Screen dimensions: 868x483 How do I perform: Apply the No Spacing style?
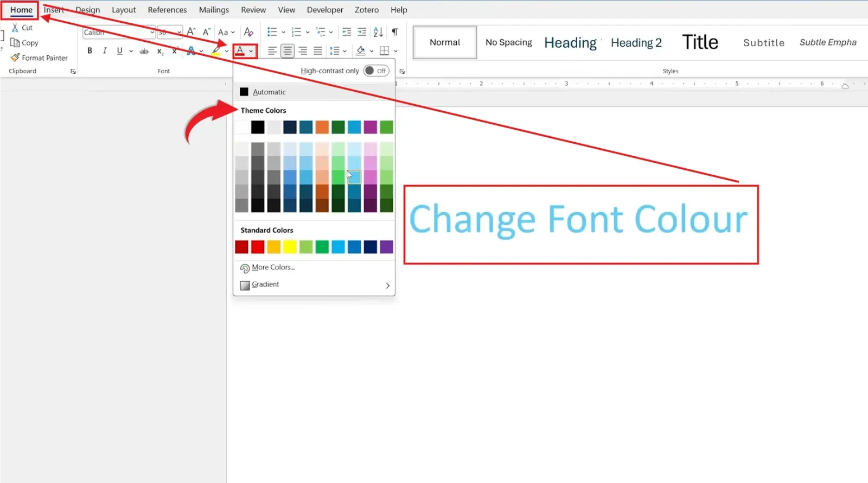[x=508, y=42]
